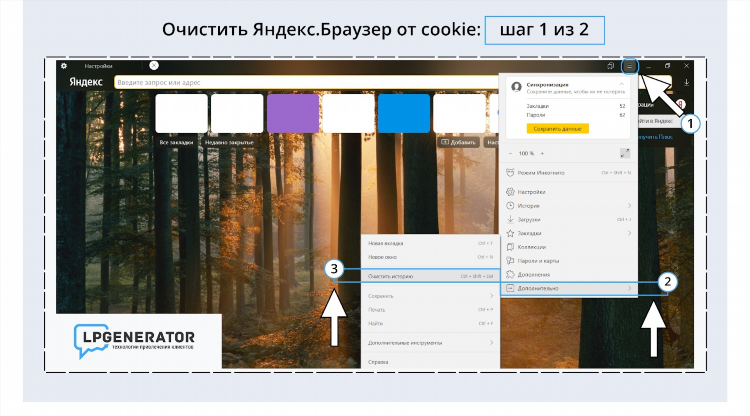Click the icon next to Дополнительно
This screenshot has width=750, height=416.
coord(510,288)
